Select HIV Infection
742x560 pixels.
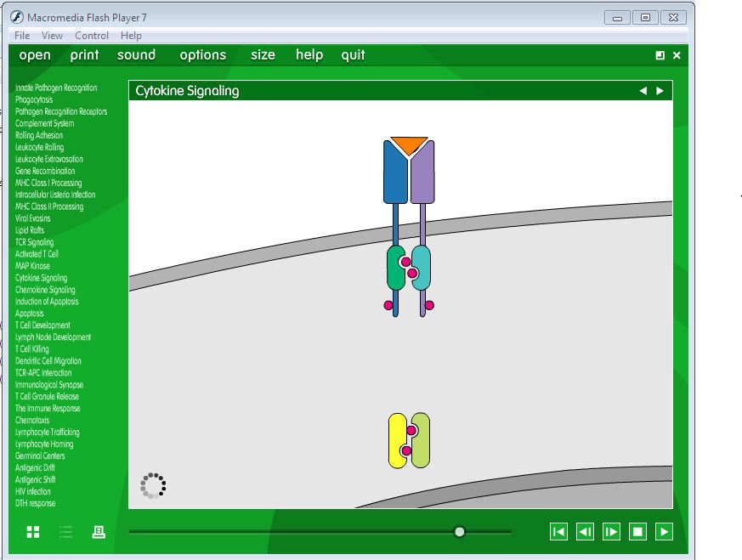[x=32, y=492]
